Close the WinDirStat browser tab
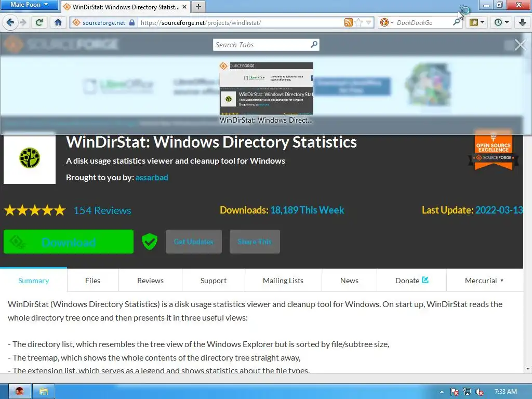Screen dimensions: 532x399 point(184,7)
